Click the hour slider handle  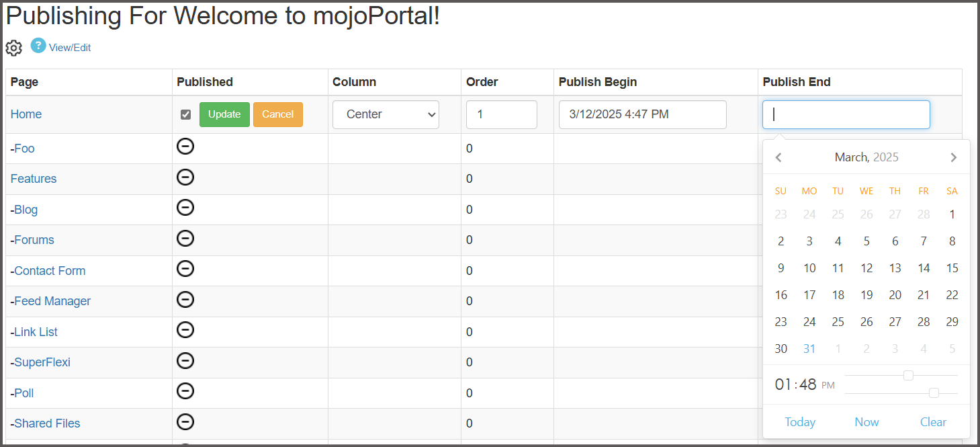pos(908,376)
